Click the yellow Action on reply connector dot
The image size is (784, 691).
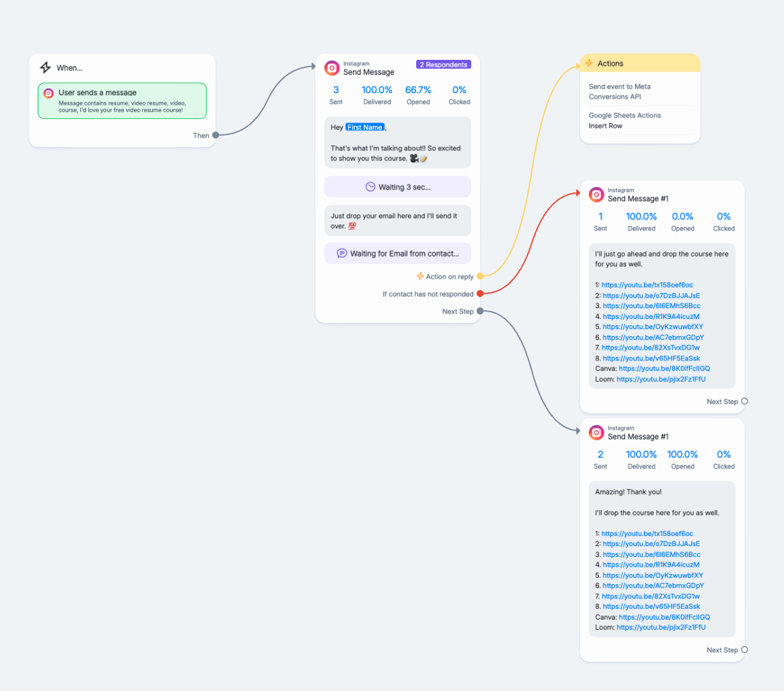point(480,276)
